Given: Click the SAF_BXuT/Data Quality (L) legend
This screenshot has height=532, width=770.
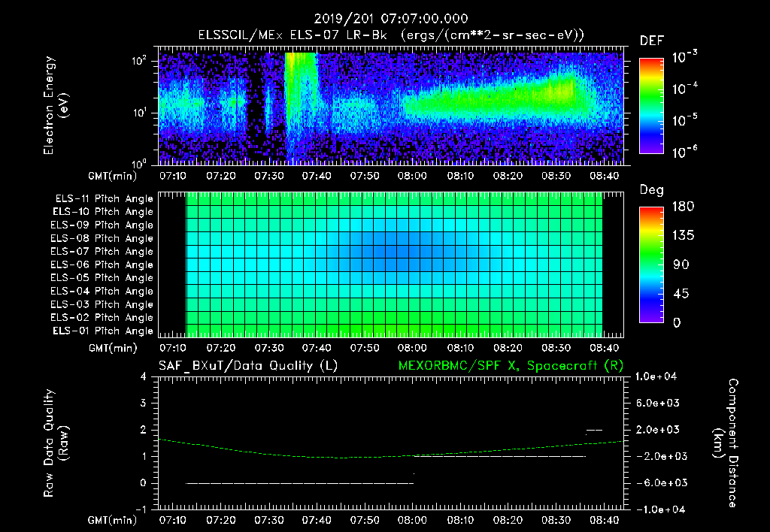Looking at the screenshot, I should click(x=248, y=366).
